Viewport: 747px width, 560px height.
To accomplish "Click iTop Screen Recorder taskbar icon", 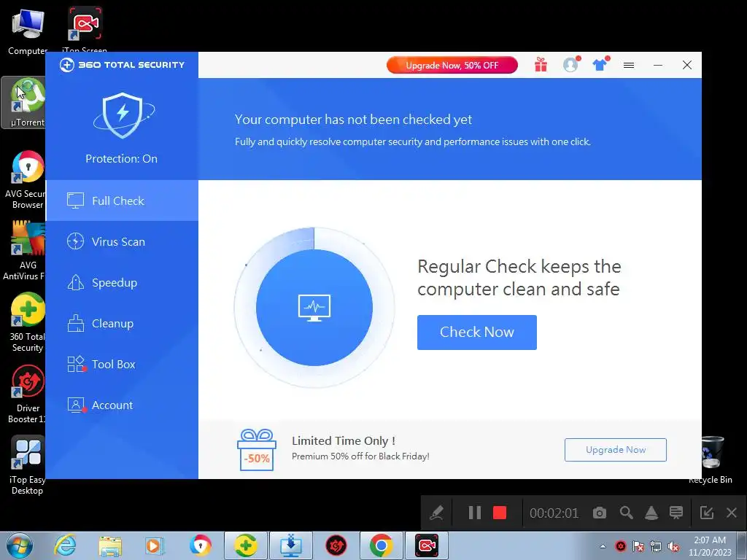I will point(426,545).
